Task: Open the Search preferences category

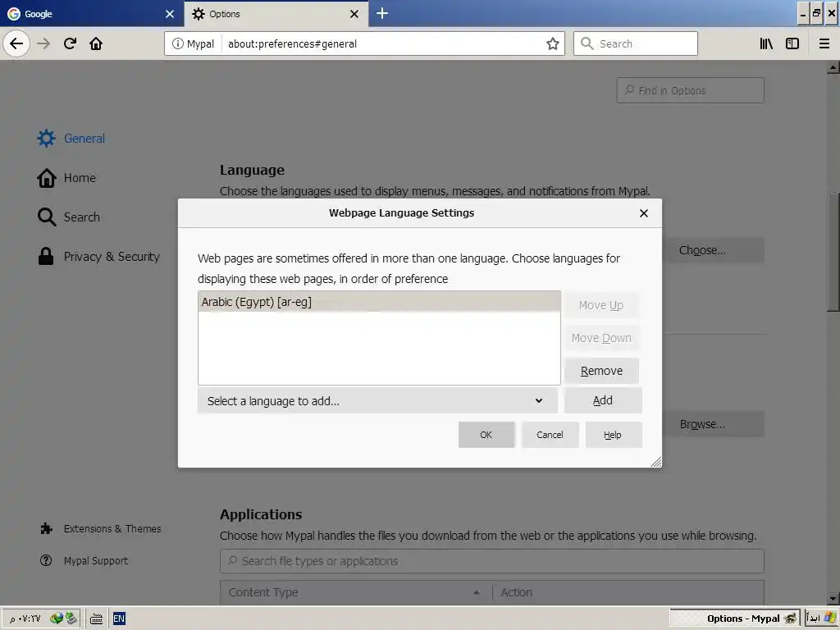Action: tap(69, 217)
